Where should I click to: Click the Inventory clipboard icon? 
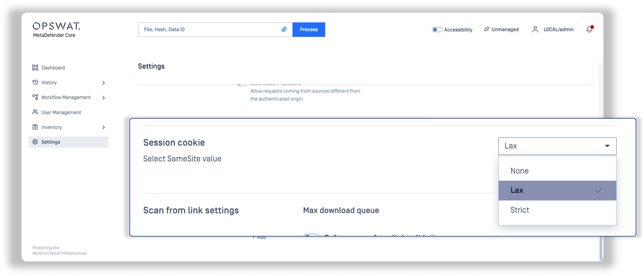pyautogui.click(x=35, y=127)
